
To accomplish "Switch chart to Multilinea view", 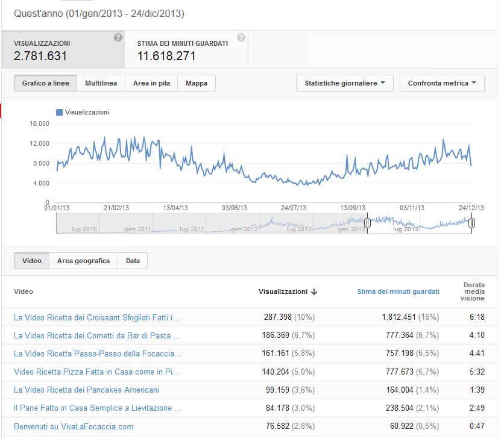I will pyautogui.click(x=101, y=83).
